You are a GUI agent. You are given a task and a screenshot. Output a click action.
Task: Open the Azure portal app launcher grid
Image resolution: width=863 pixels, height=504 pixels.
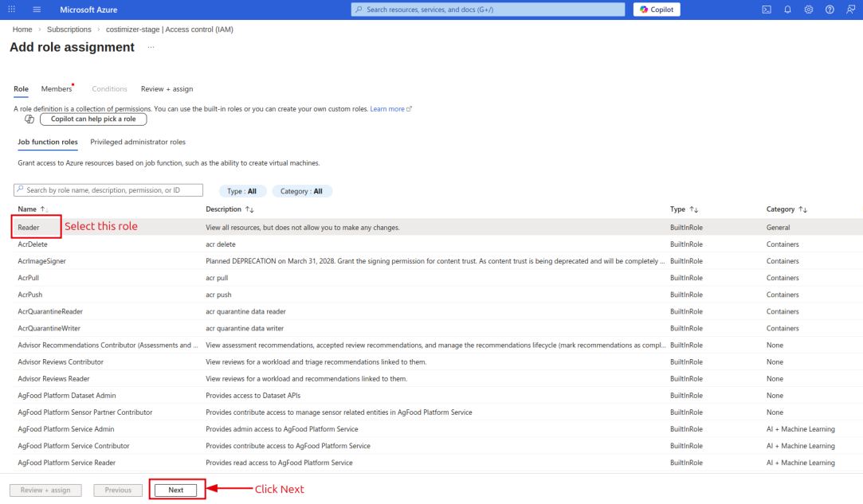(x=12, y=10)
